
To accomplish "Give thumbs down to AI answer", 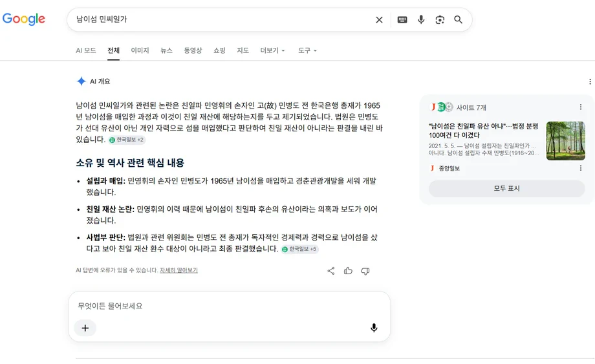I will tap(365, 271).
